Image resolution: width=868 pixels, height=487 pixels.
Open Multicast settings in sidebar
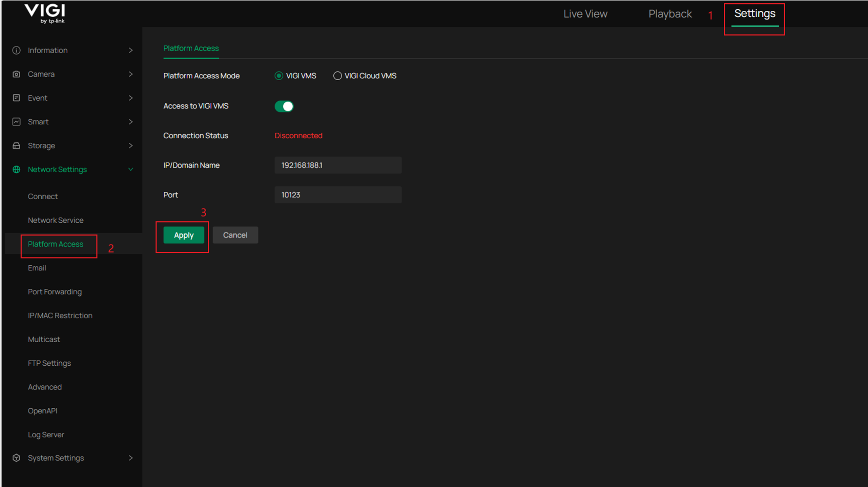[x=44, y=339]
